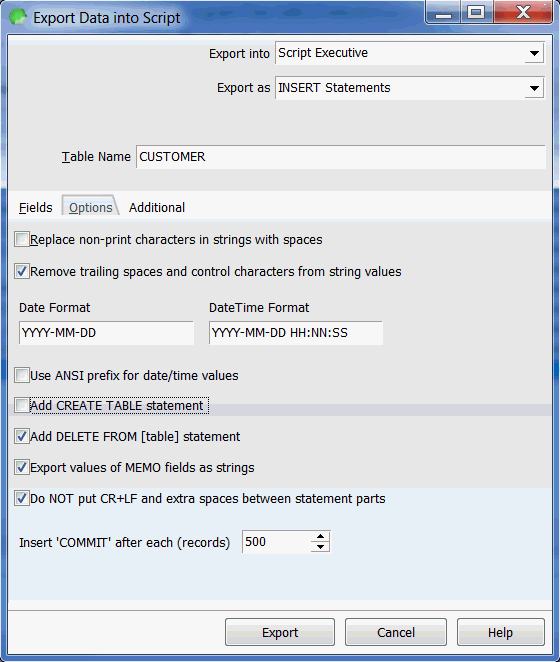Uncheck Do NOT put CR+LF option
Viewport: 560px width, 662px height.
click(x=22, y=498)
